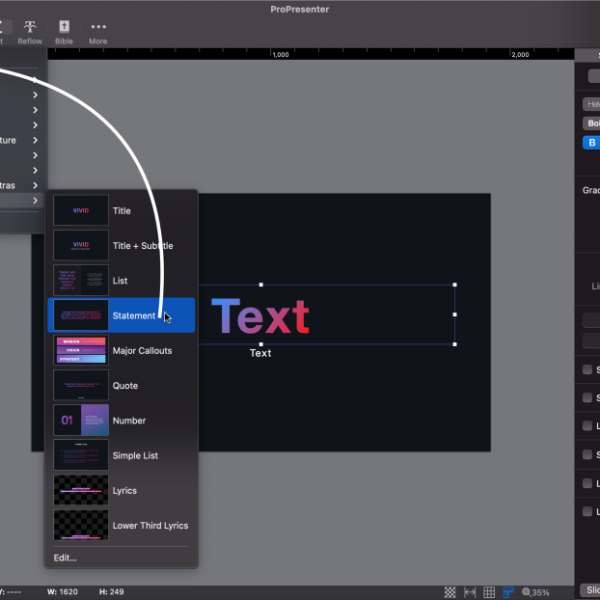Click the right-middle handle of the text box

[455, 315]
